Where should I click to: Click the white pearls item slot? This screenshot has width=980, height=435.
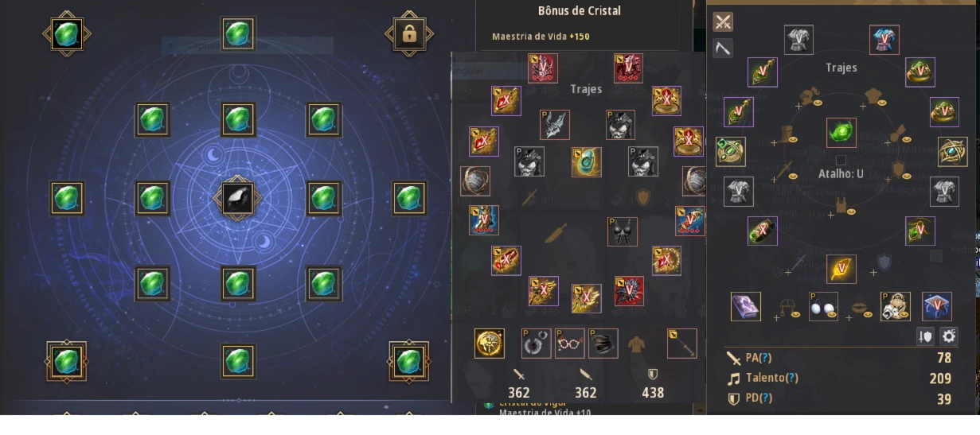click(824, 306)
